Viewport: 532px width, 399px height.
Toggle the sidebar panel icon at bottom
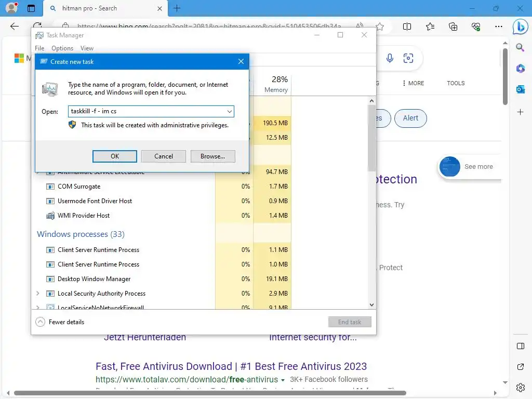click(520, 346)
